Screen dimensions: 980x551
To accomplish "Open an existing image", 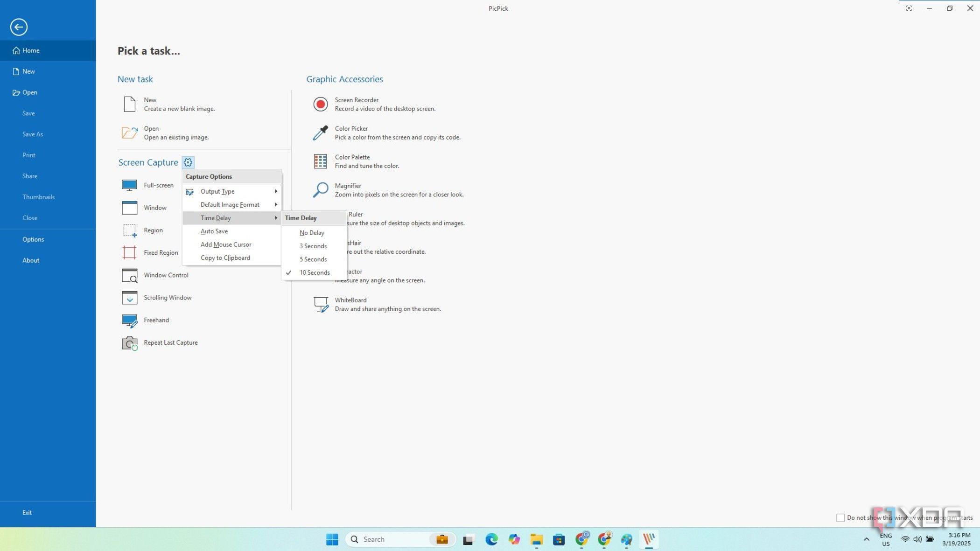I will (x=151, y=133).
